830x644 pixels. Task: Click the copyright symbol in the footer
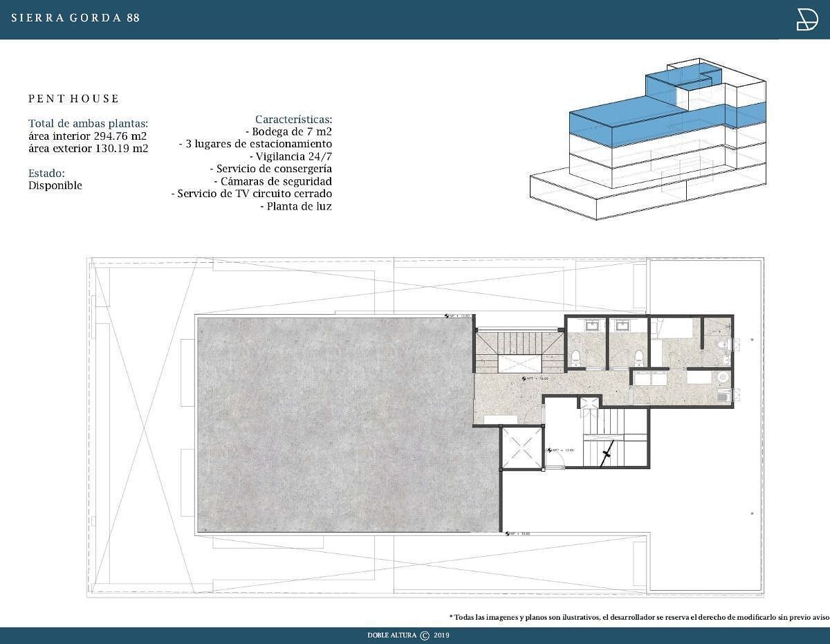pos(425,635)
